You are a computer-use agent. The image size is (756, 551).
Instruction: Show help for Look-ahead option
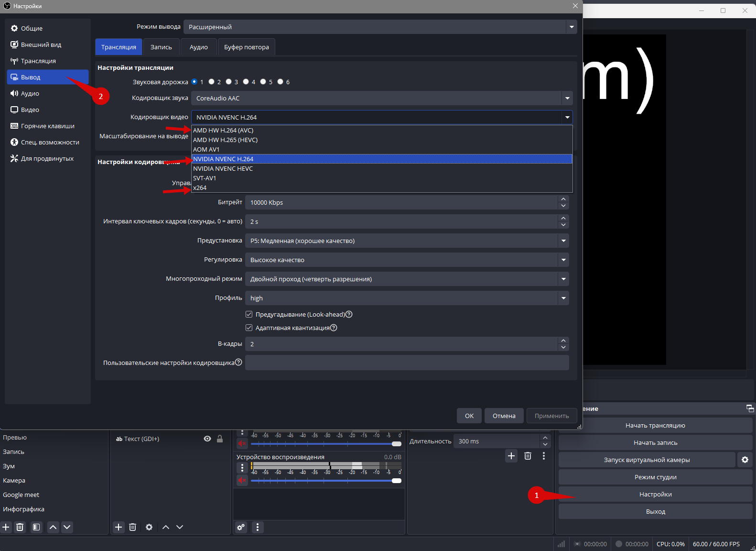click(349, 314)
